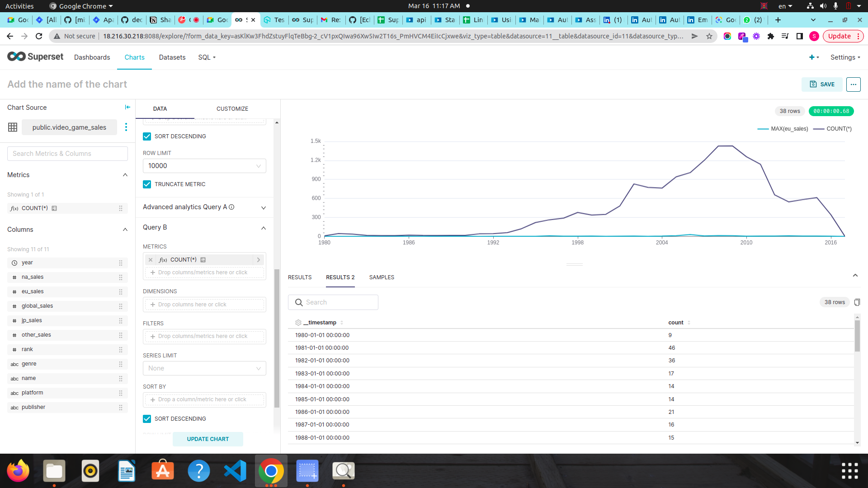Open the SERIES LIMIT dropdown set to None
The width and height of the screenshot is (868, 488).
click(x=204, y=368)
